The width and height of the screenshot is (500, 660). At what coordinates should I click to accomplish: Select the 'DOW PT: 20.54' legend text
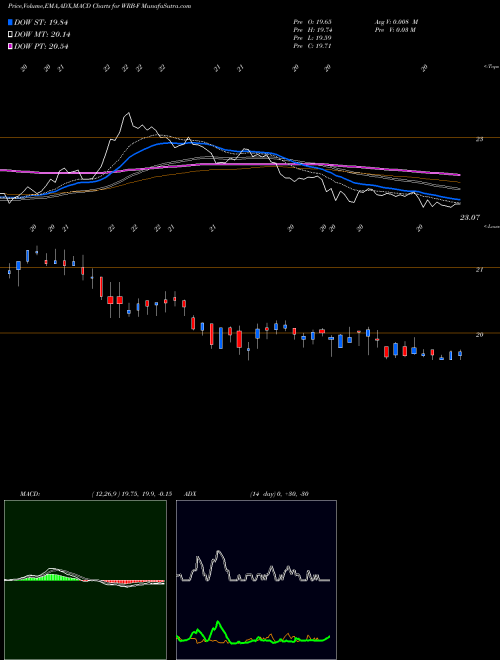pyautogui.click(x=41, y=46)
